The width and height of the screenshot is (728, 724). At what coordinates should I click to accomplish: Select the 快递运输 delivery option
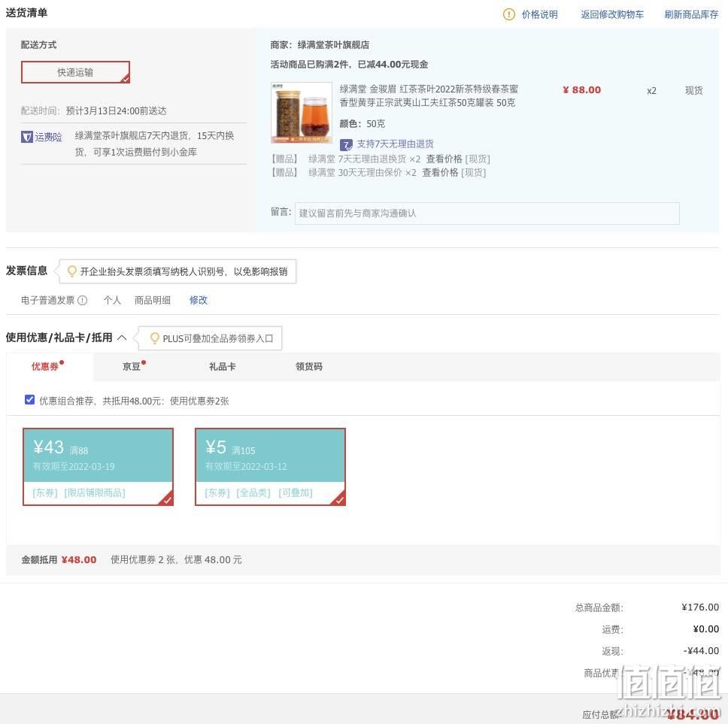75,72
